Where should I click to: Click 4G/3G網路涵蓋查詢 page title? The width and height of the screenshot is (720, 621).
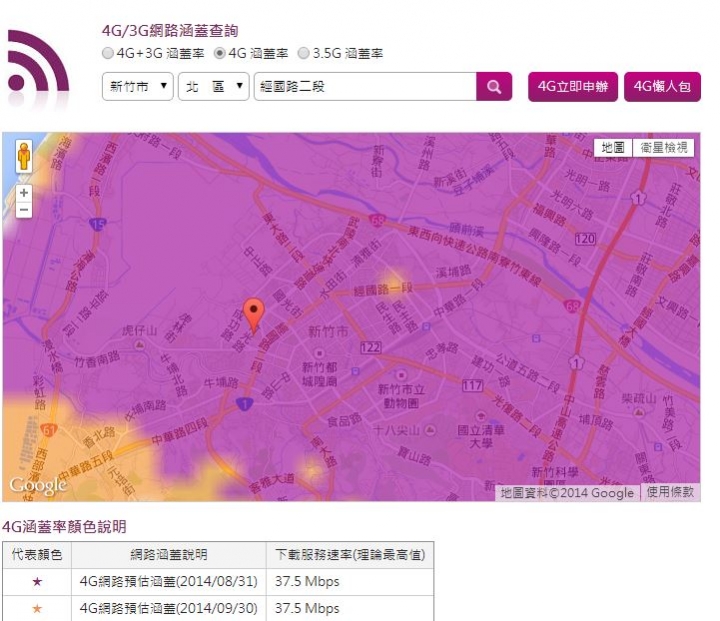170,31
